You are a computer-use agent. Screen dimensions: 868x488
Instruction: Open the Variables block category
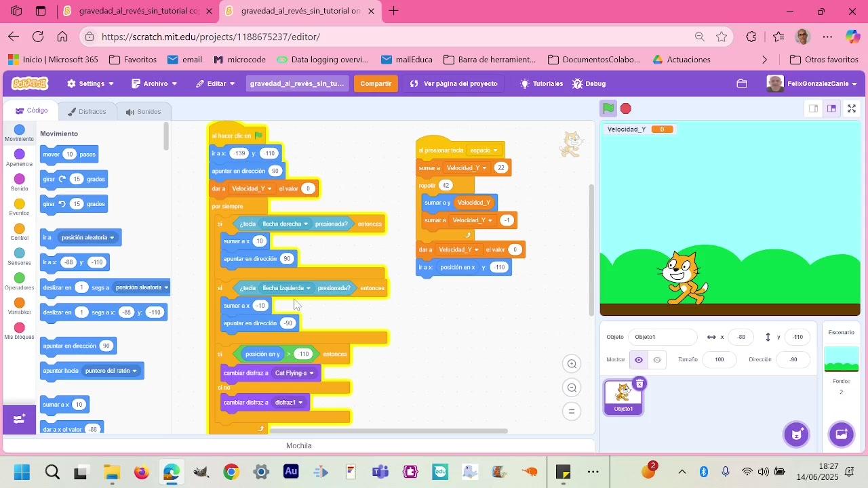click(x=19, y=306)
